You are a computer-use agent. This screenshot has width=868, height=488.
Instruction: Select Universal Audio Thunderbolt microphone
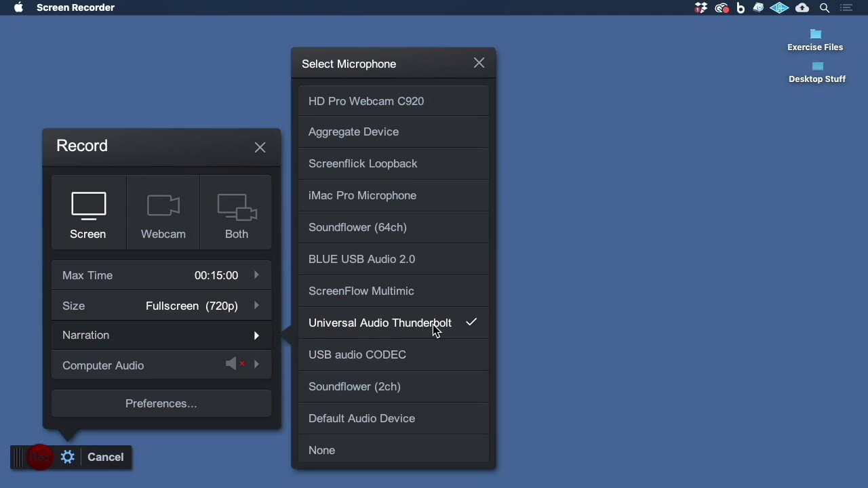pyautogui.click(x=393, y=323)
